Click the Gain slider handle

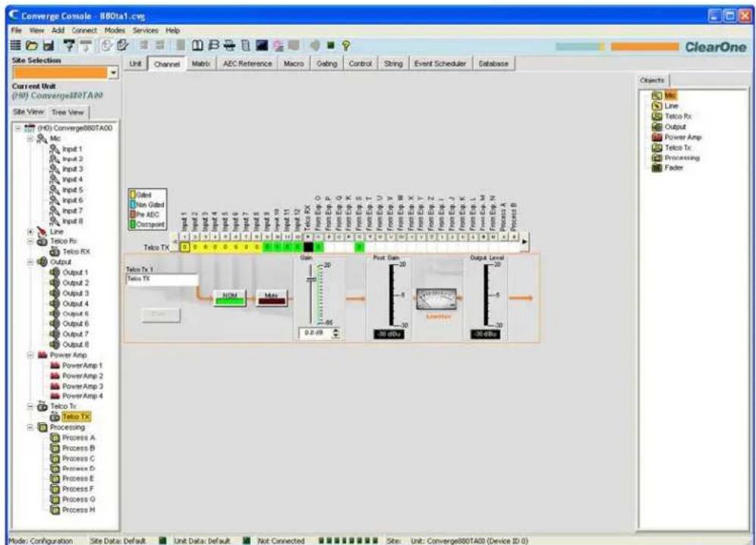pyautogui.click(x=312, y=279)
